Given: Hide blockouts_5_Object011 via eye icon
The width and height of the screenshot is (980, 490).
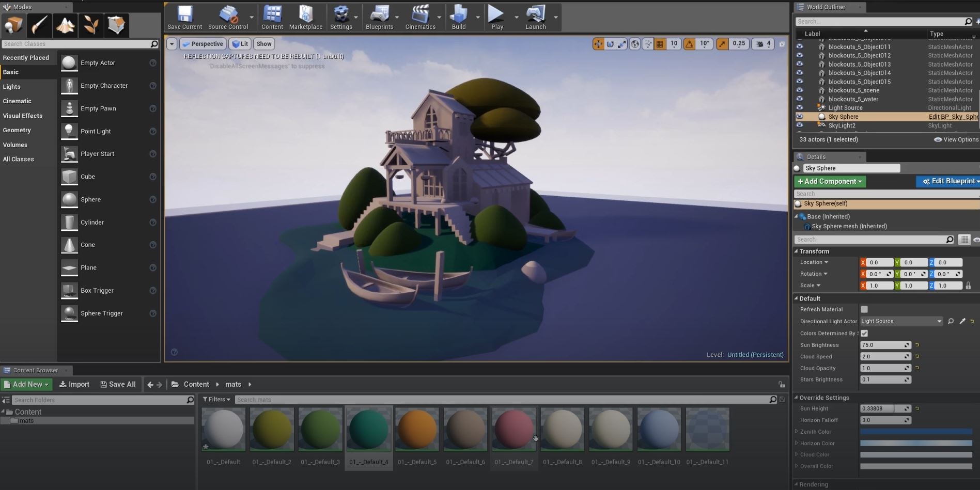Looking at the screenshot, I should point(800,46).
